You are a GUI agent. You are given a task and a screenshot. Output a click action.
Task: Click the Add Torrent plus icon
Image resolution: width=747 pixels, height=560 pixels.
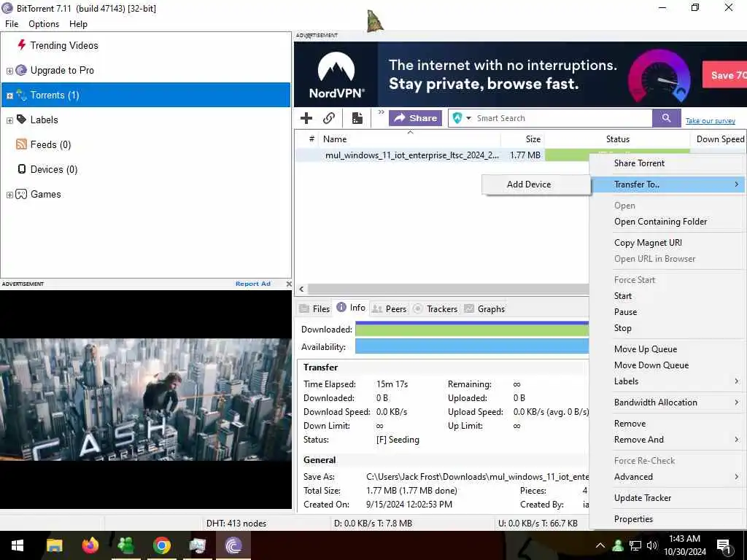tap(306, 118)
